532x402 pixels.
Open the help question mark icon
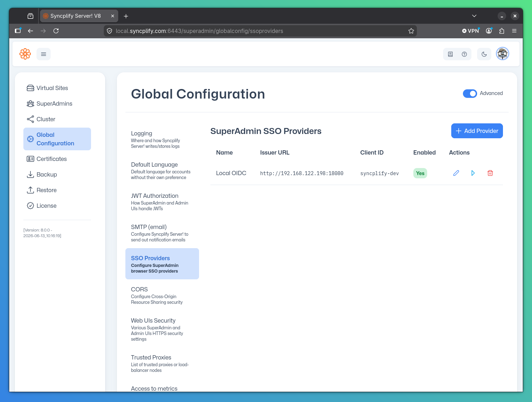pyautogui.click(x=464, y=54)
